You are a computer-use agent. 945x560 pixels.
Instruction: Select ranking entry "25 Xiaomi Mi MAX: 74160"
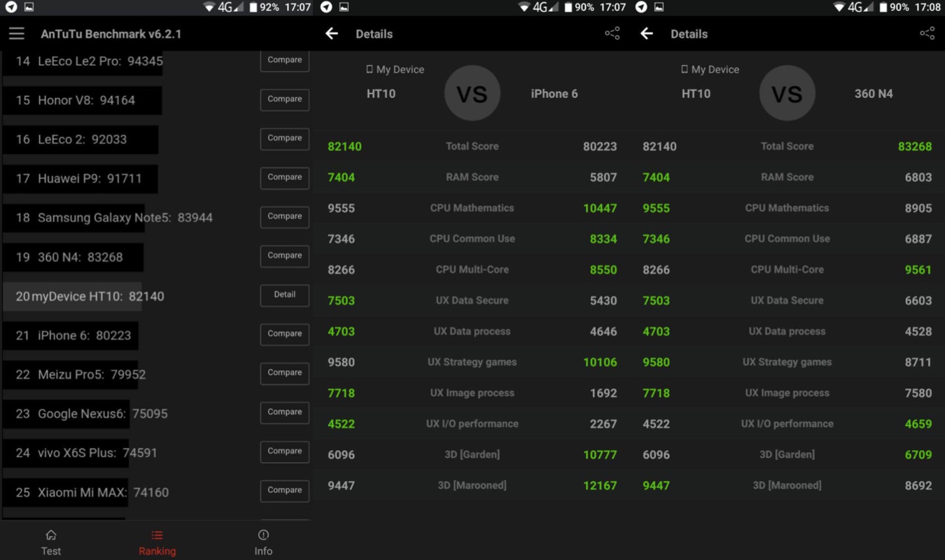pyautogui.click(x=92, y=492)
